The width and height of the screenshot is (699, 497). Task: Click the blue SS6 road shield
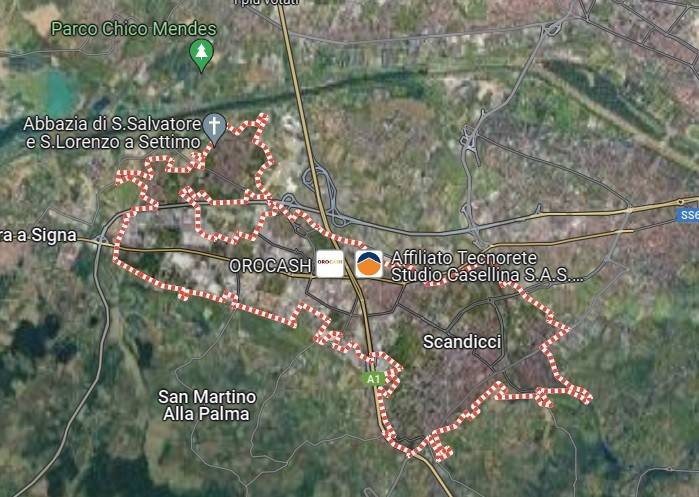(x=687, y=215)
